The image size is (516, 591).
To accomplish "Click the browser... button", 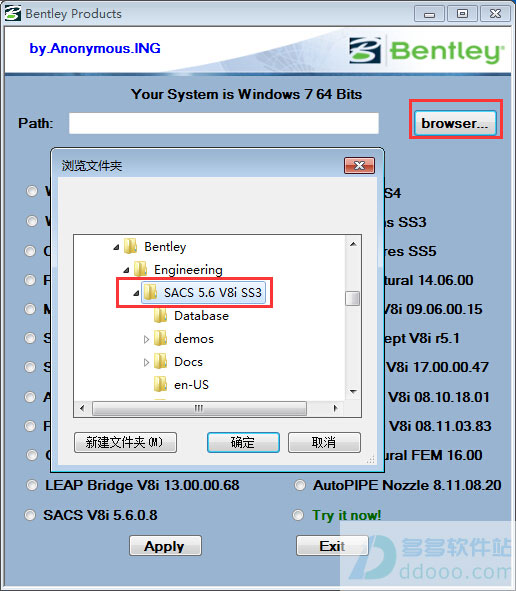I will (455, 123).
